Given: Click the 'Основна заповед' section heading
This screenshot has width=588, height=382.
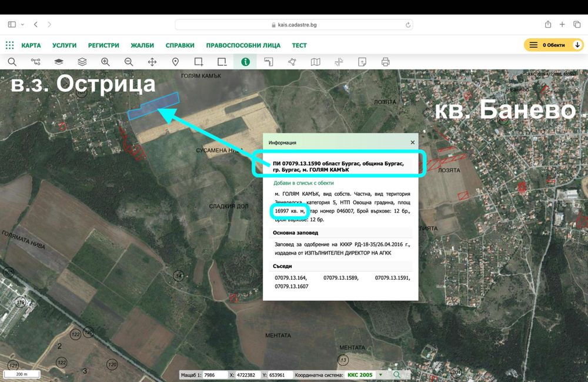Looking at the screenshot, I should point(296,232).
